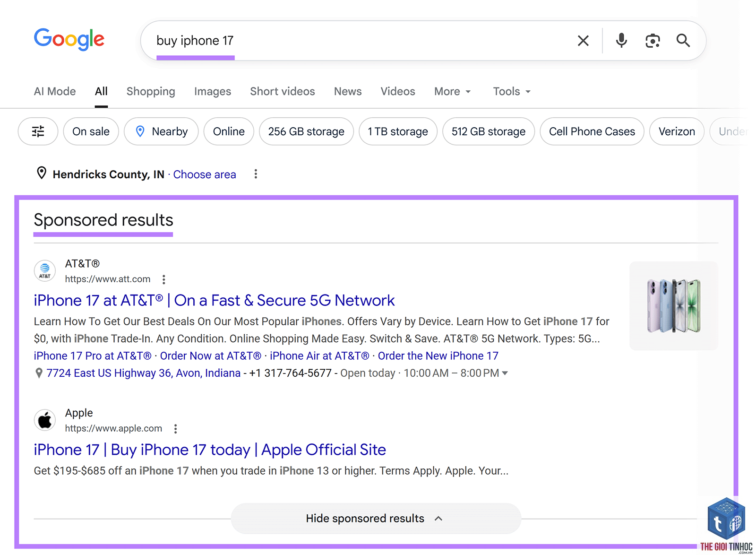
Task: Toggle the On sale filter chip
Action: pos(91,131)
